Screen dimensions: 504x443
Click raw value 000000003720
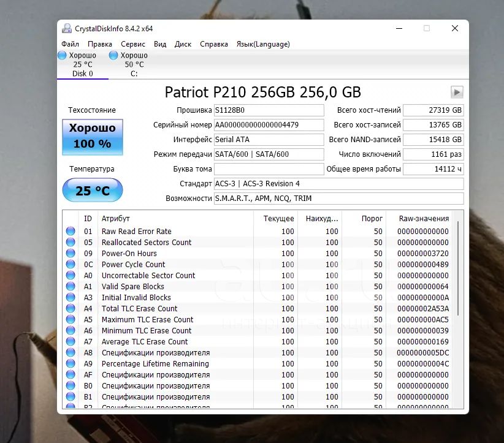coord(423,254)
